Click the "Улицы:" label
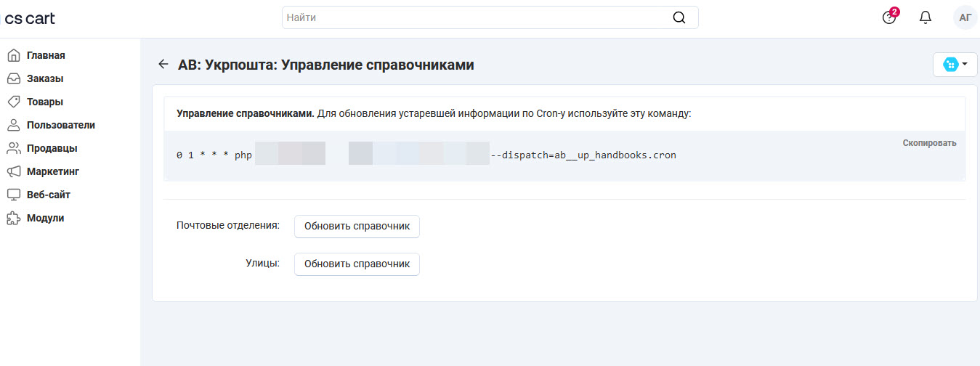This screenshot has height=366, width=980. 262,264
